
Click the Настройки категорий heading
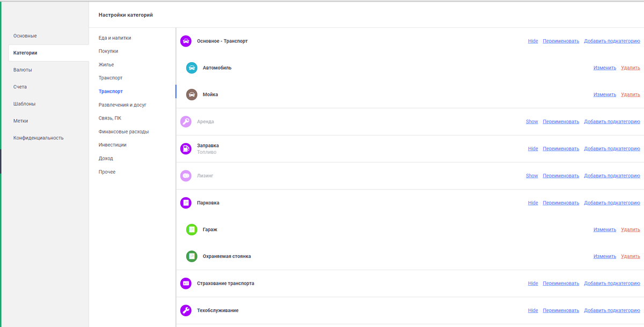coord(126,15)
